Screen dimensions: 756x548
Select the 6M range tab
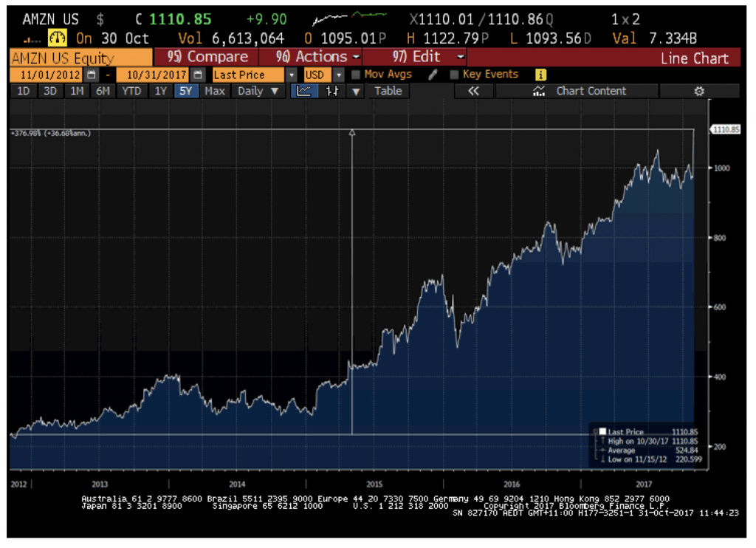coord(103,91)
